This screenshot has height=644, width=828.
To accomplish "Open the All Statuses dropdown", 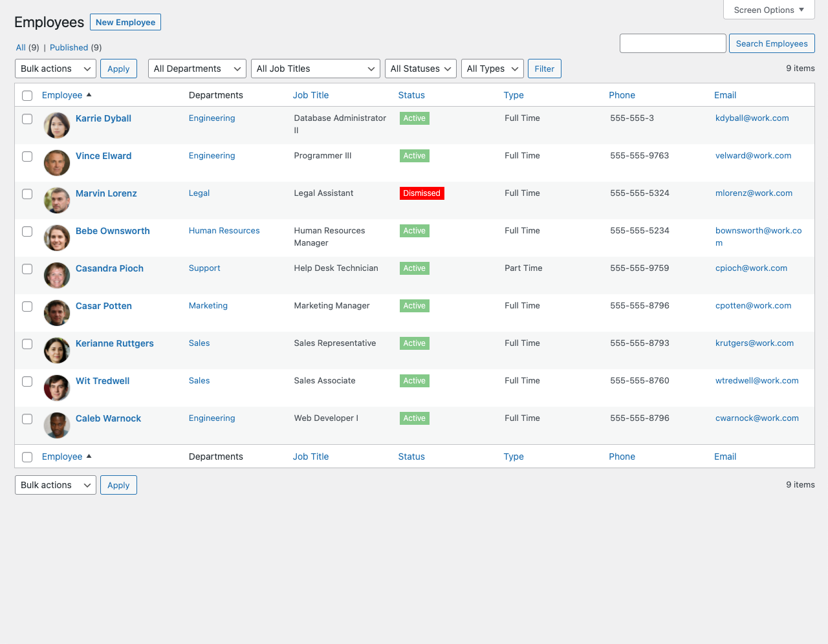I will [x=420, y=69].
